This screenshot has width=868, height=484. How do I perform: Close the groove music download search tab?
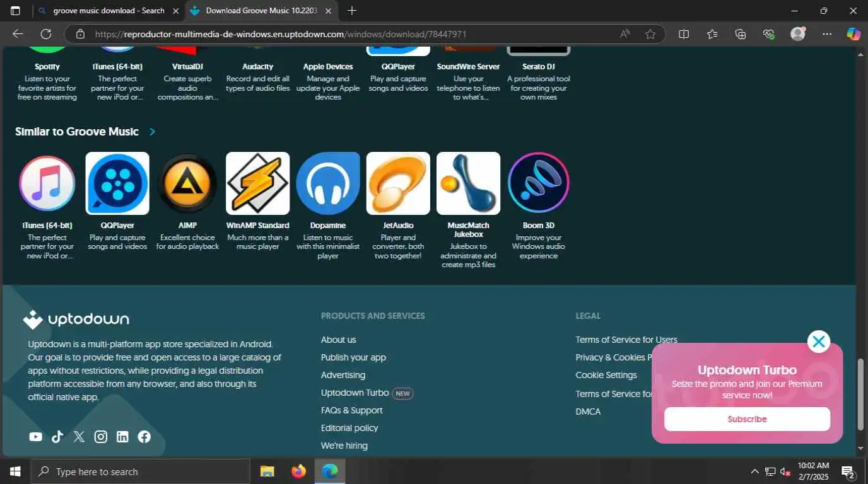pos(176,11)
